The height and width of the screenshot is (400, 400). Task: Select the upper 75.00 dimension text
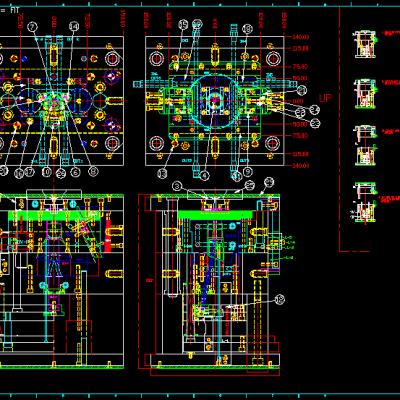300,67
